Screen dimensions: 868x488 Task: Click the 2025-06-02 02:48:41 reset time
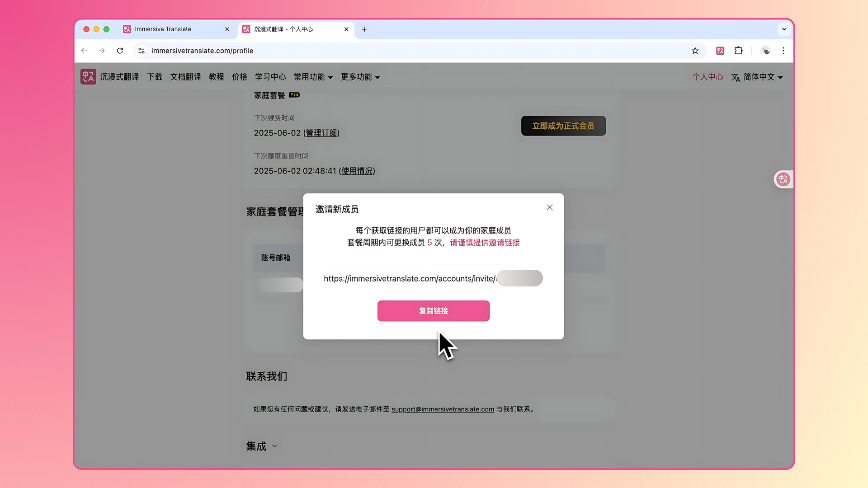295,171
